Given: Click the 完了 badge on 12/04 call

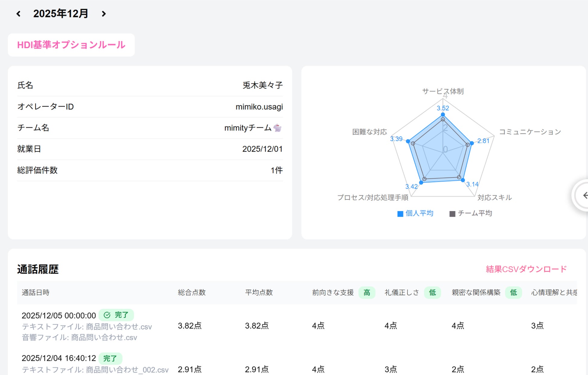Looking at the screenshot, I should 110,358.
